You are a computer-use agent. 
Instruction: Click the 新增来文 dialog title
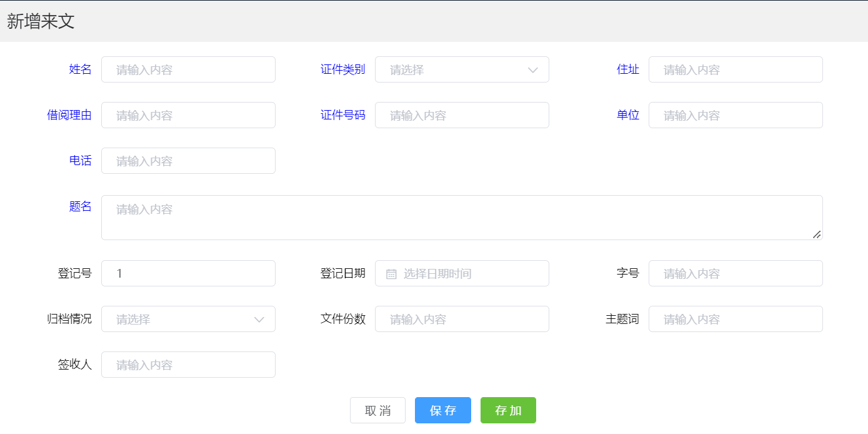coord(41,21)
